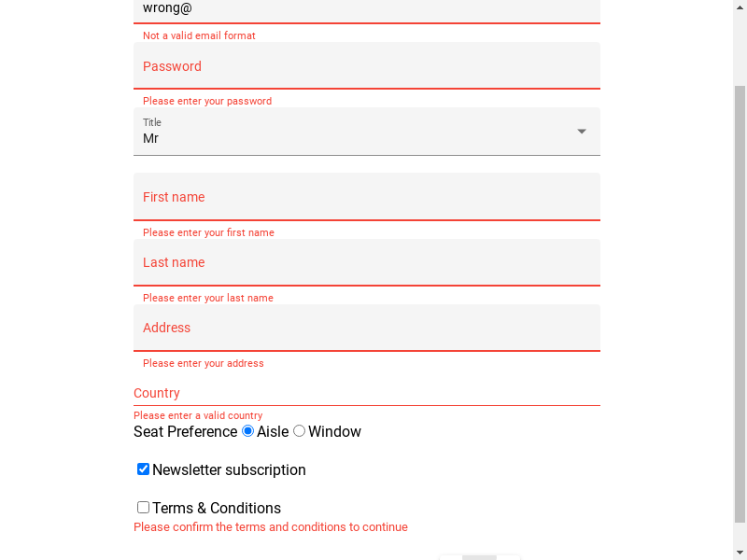
Task: Click the partially visible button at bottom
Action: 480,557
